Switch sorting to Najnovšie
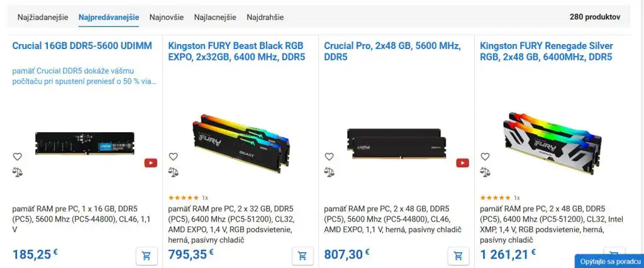644x268 pixels. (x=166, y=17)
